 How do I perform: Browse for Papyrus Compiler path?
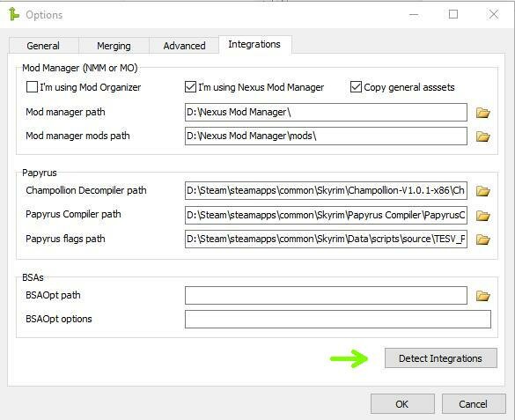point(482,216)
